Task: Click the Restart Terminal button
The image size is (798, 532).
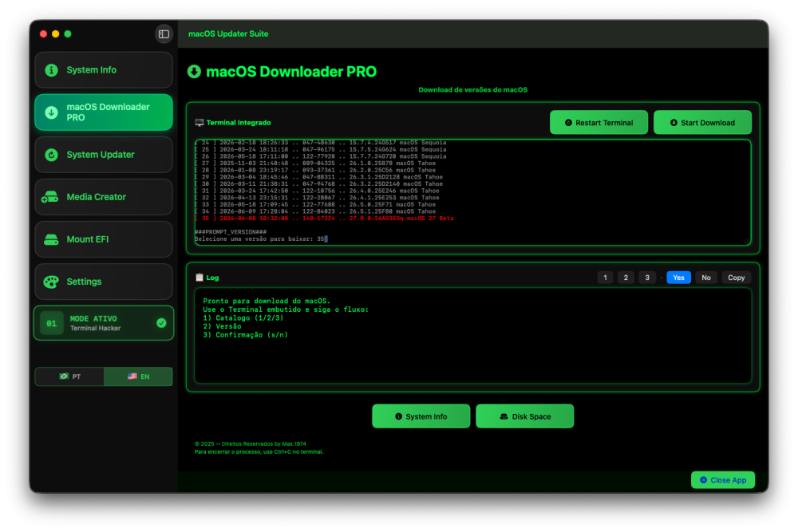Action: [x=599, y=123]
